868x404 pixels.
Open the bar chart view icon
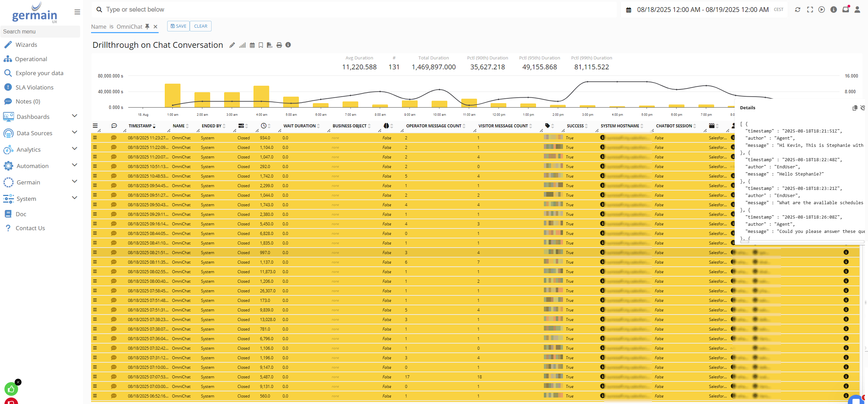pos(242,45)
